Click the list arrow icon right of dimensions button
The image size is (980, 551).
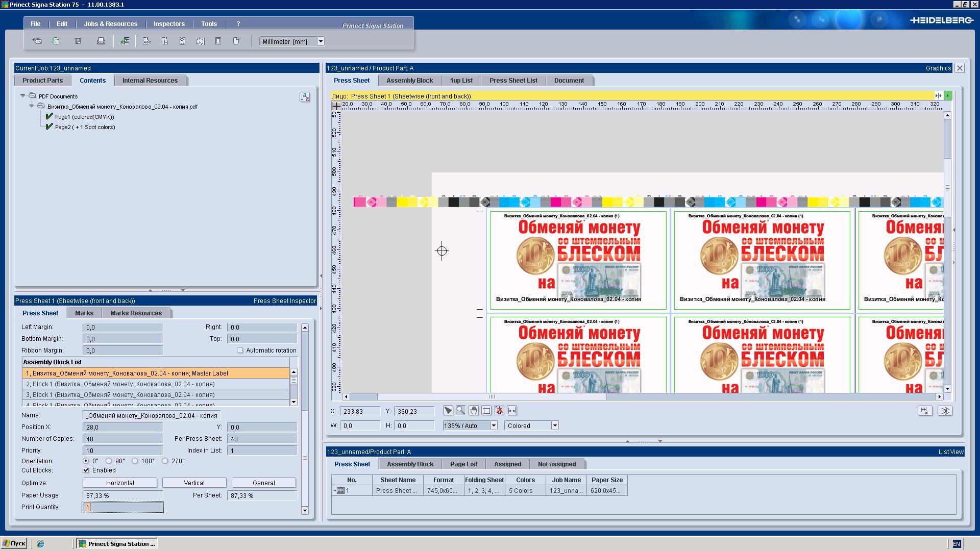(x=945, y=411)
